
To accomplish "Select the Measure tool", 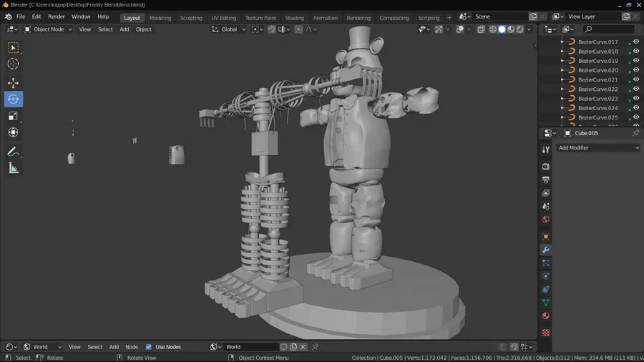I will click(13, 168).
